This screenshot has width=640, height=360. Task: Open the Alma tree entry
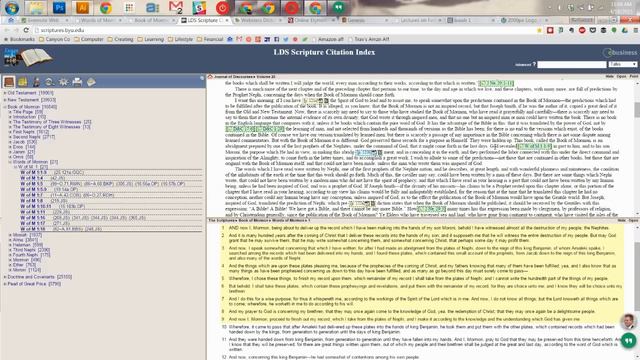pos(25,240)
